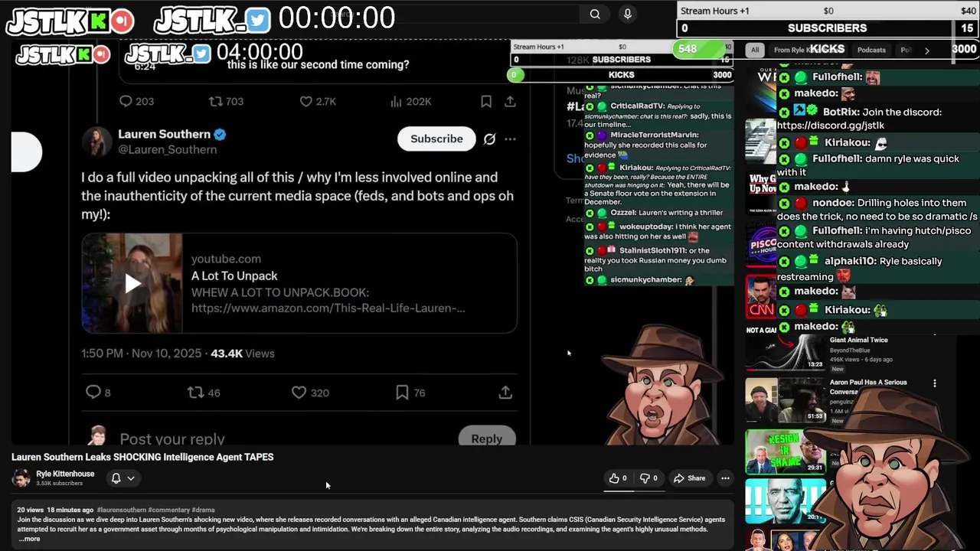The image size is (980, 551).
Task: Open the 51:53 duration video thumbnail
Action: 786,400
